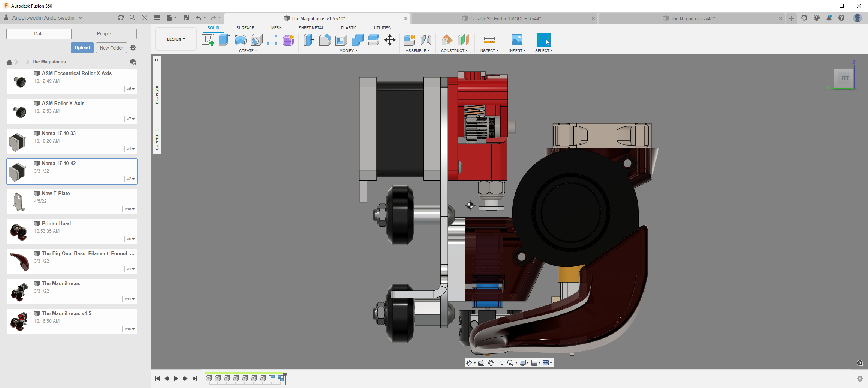
Task: Switch to the PLASTIC tab
Action: [x=349, y=28]
